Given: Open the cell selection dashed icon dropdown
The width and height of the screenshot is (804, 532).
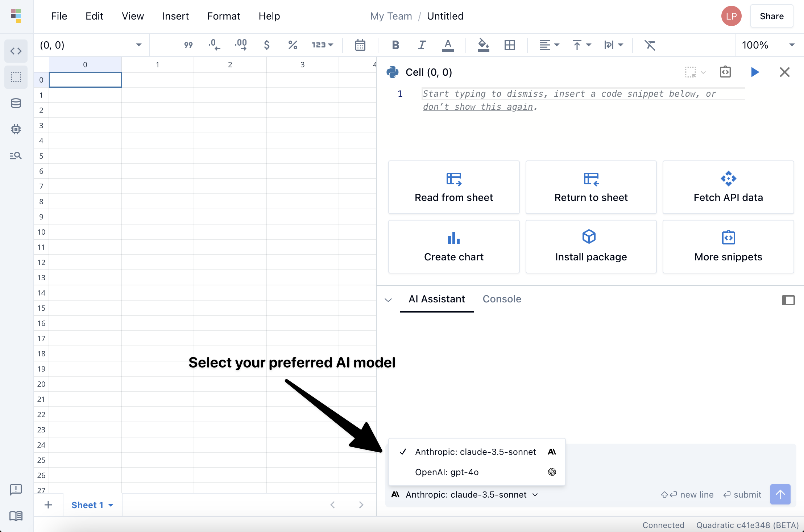Looking at the screenshot, I should point(695,72).
